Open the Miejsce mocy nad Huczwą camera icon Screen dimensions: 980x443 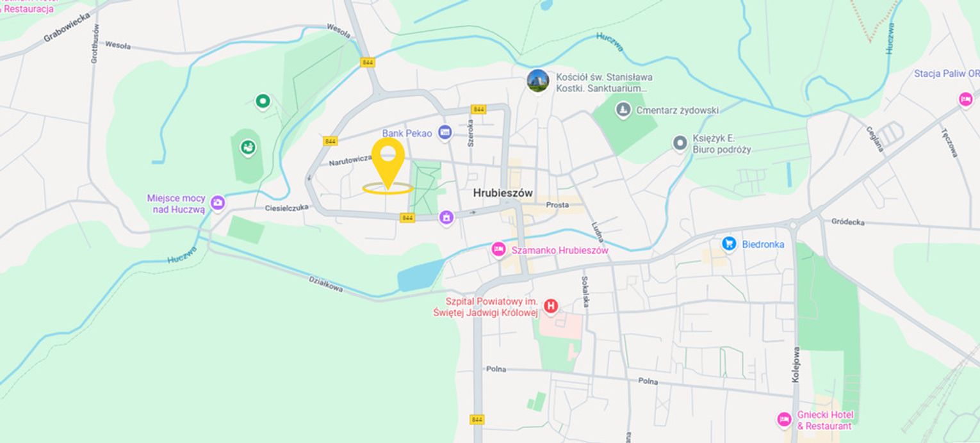coord(218,203)
